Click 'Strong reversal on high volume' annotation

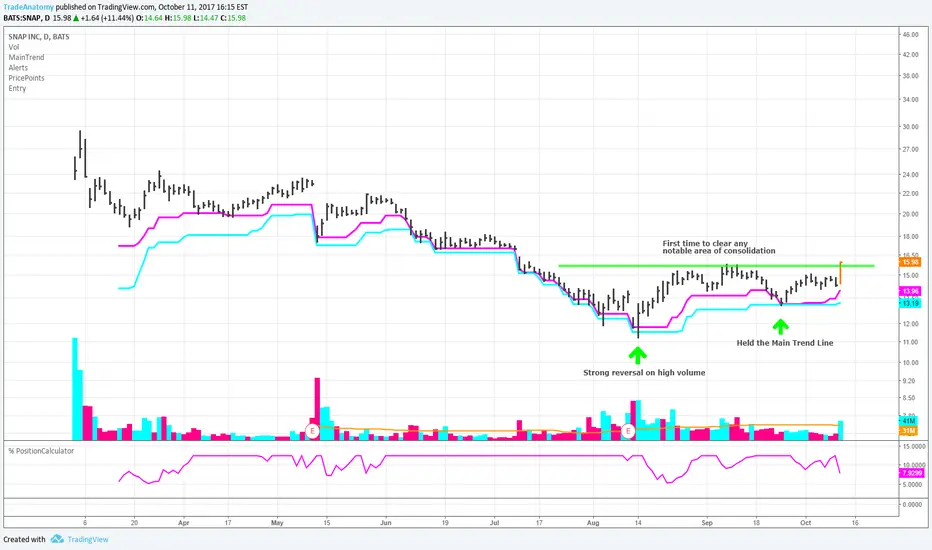644,373
